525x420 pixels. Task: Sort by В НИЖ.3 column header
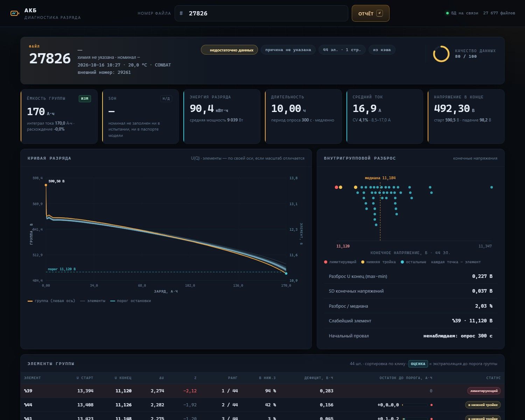pyautogui.click(x=267, y=378)
